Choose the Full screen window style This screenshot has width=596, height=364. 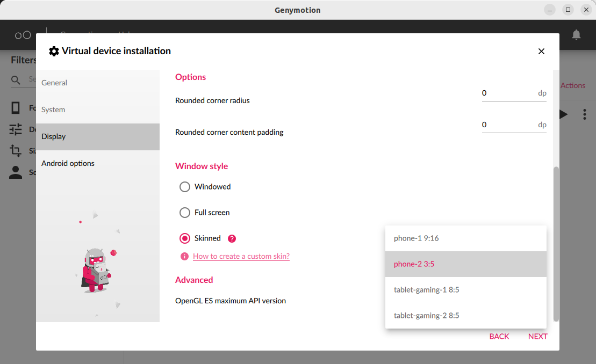(185, 213)
